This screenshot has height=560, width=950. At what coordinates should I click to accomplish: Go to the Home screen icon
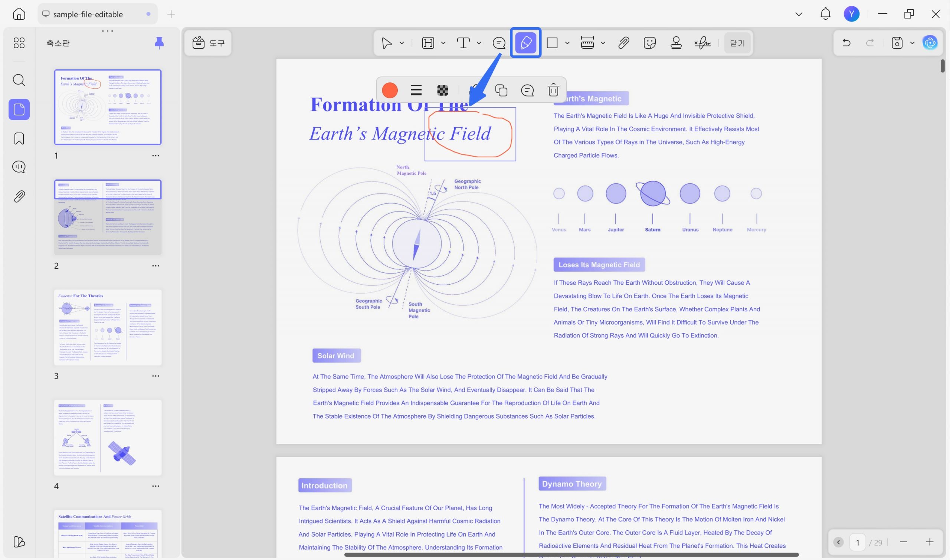(19, 14)
